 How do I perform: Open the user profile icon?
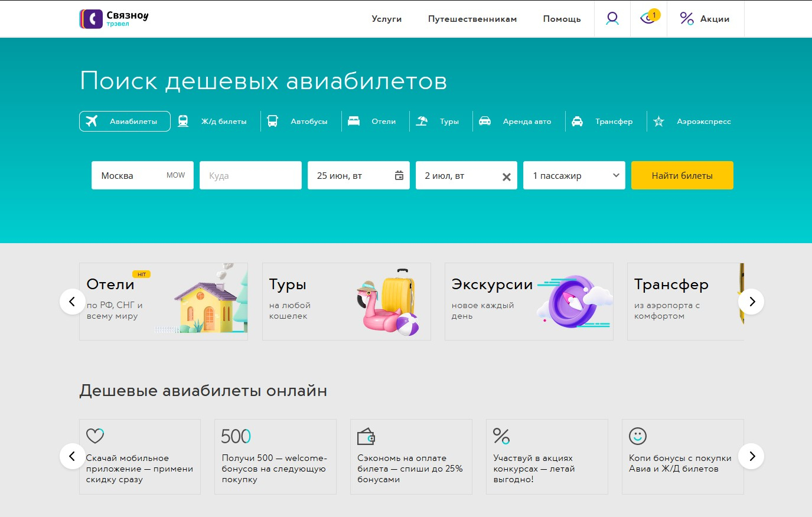coord(612,19)
